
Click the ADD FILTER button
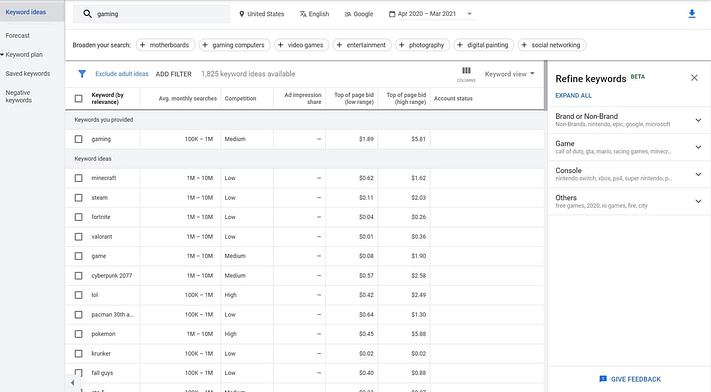pyautogui.click(x=174, y=74)
